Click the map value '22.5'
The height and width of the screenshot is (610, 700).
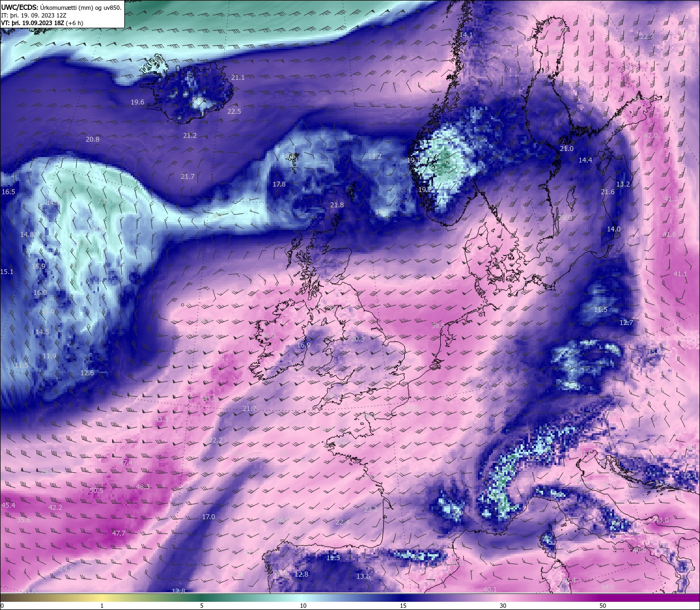pos(234,112)
